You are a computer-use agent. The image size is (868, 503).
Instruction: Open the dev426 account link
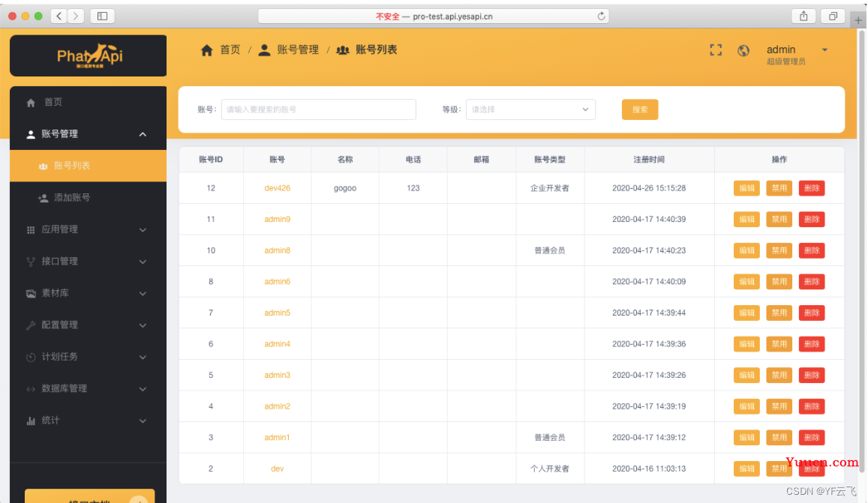click(278, 188)
